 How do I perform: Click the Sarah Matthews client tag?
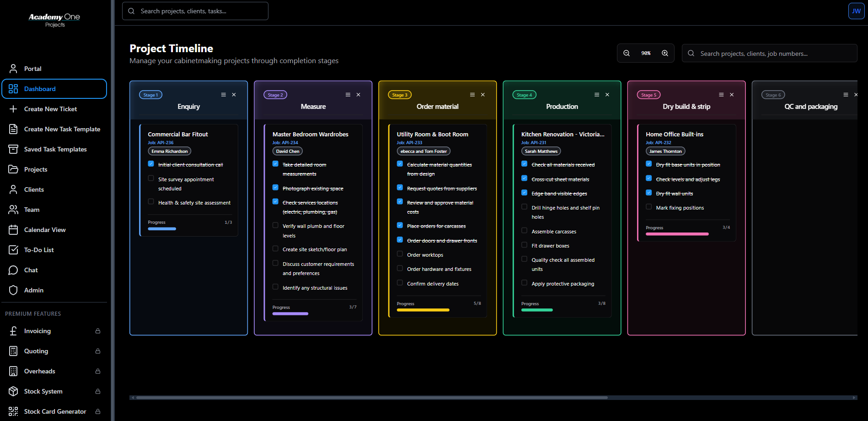click(541, 151)
